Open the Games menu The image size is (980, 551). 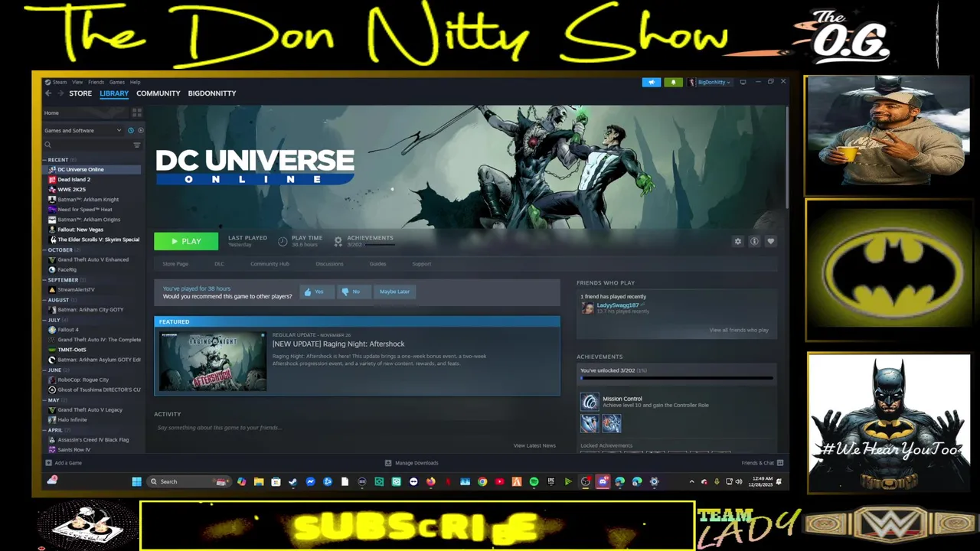point(116,82)
